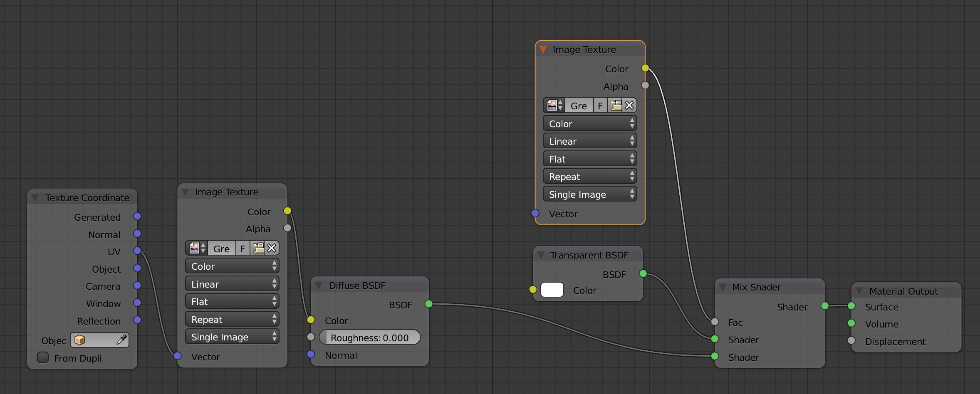Open Linear interpolation dropdown in the left Image Texture
The image size is (980, 394).
232,284
